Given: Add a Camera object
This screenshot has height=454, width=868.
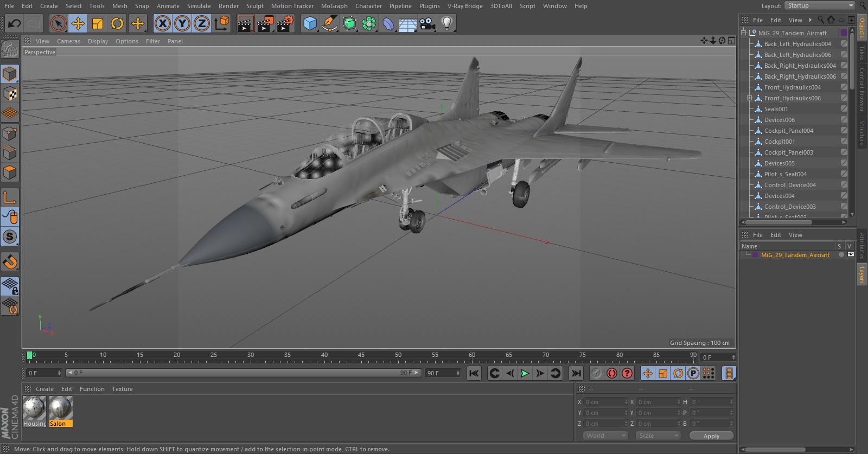Looking at the screenshot, I should coord(427,23).
